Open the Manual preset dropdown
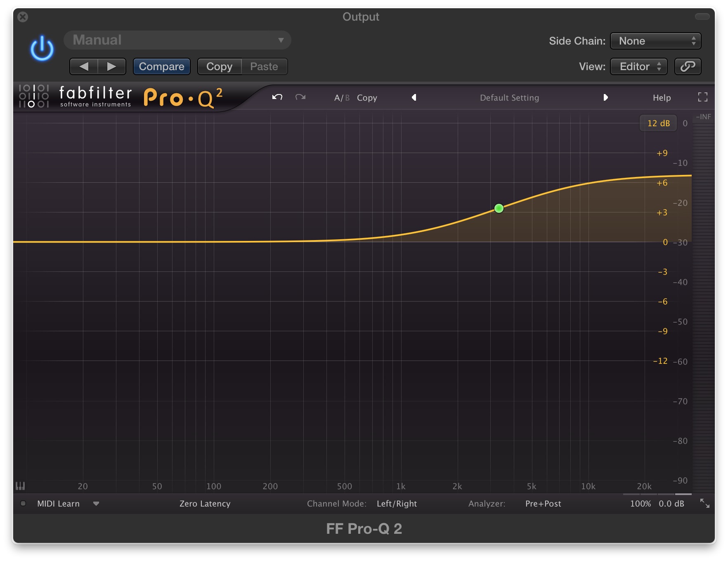Screen dimensions: 728x561 (177, 40)
